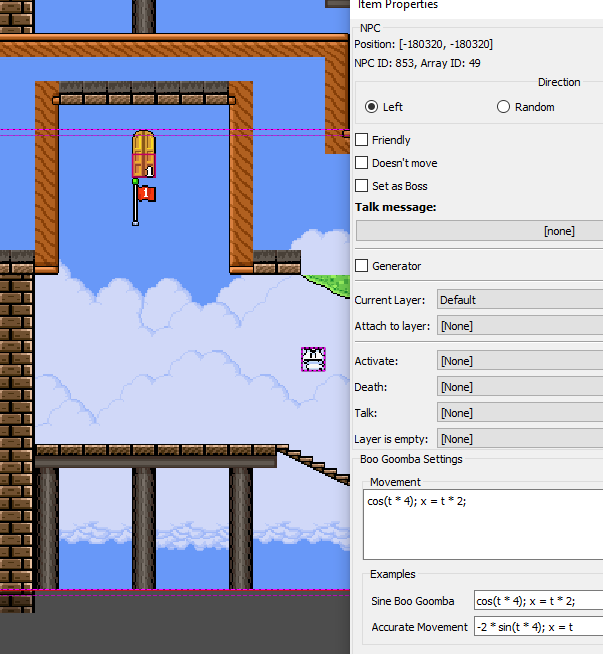Open the Talk message [none] button
The width and height of the screenshot is (603, 654).
pyautogui.click(x=479, y=231)
